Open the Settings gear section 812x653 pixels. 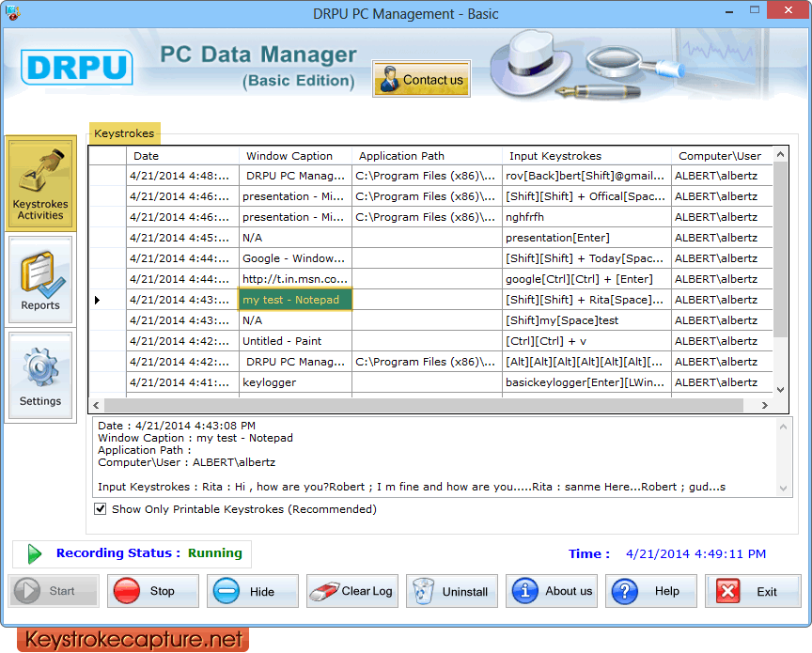pos(40,376)
